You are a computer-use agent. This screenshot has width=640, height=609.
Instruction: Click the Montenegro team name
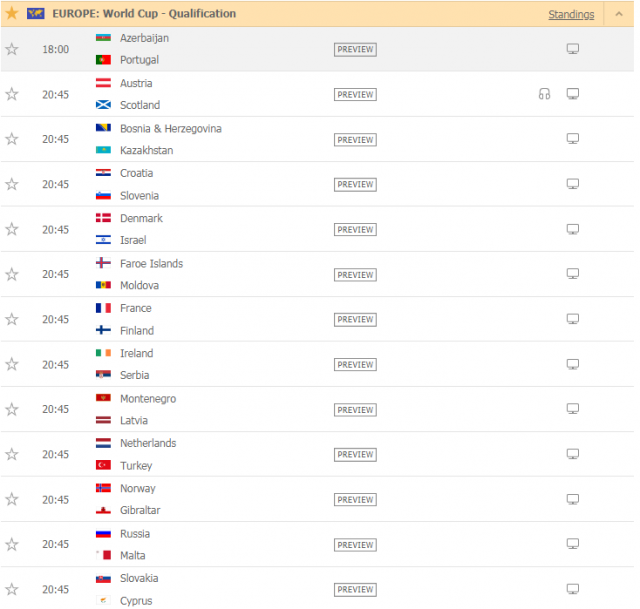tap(147, 399)
